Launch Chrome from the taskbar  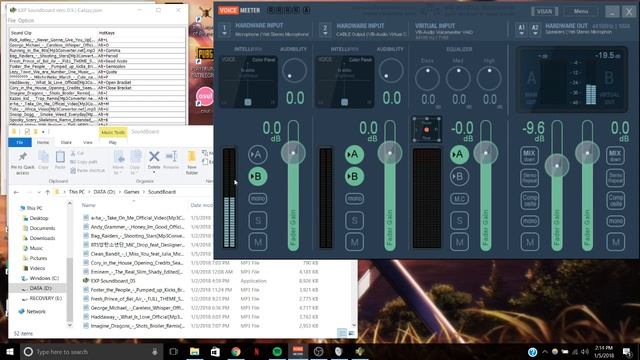pos(236,351)
